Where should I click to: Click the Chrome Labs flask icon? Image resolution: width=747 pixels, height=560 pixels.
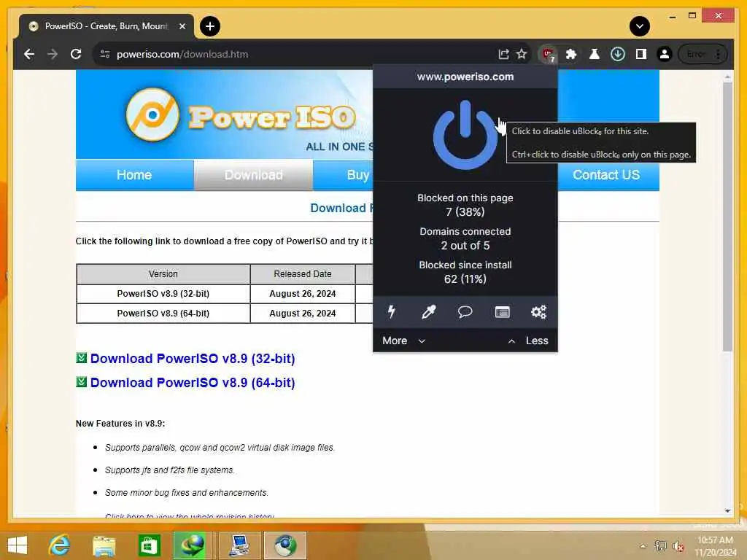pyautogui.click(x=594, y=54)
